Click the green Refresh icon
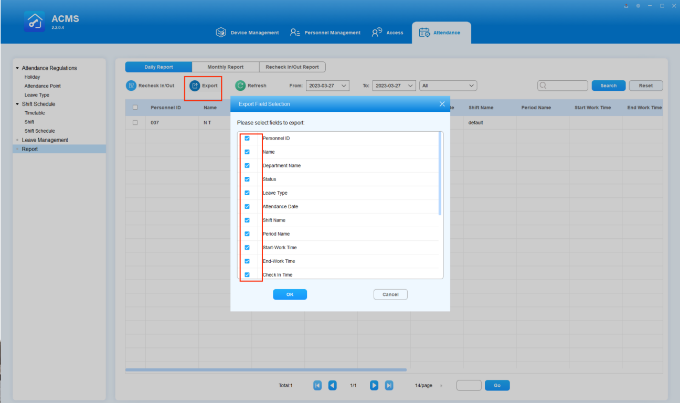This screenshot has width=680, height=403. (x=240, y=87)
